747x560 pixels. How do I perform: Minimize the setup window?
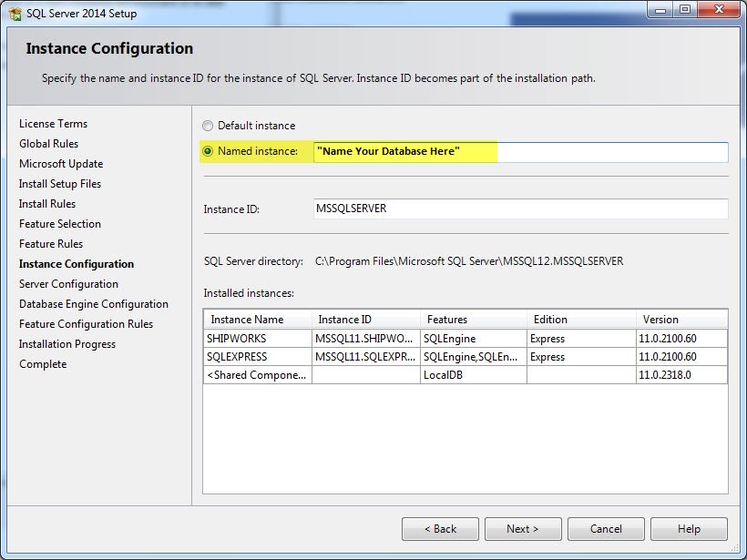pos(660,9)
